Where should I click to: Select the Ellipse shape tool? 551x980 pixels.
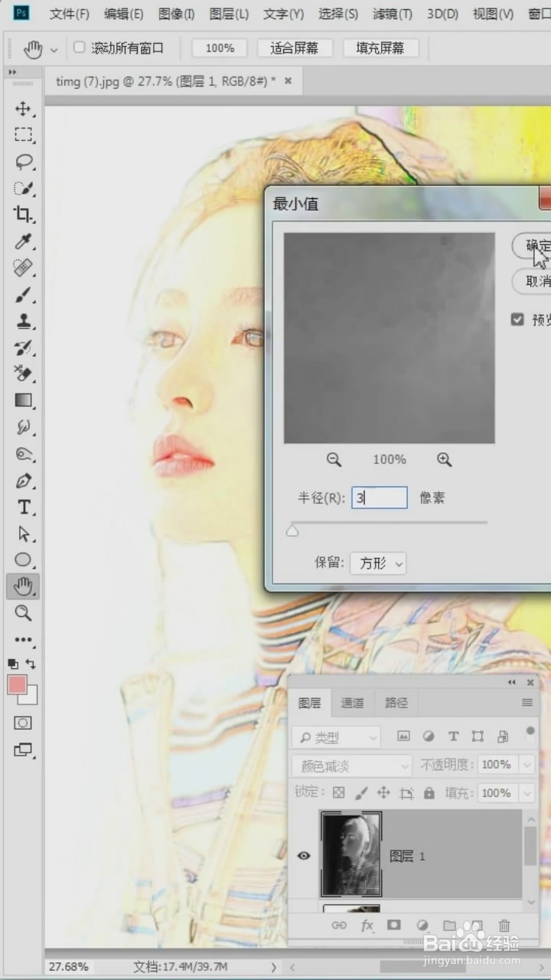pos(23,560)
